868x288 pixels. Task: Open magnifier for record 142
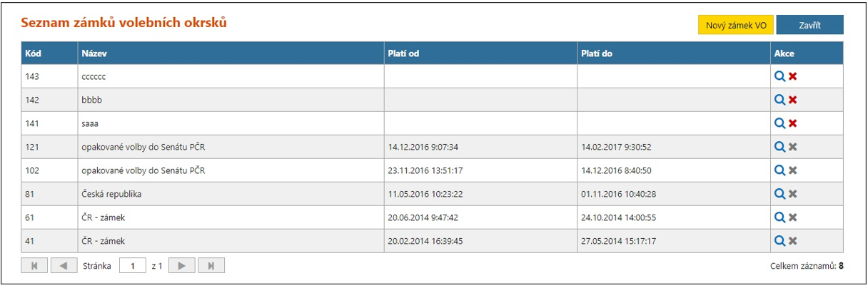(x=779, y=100)
